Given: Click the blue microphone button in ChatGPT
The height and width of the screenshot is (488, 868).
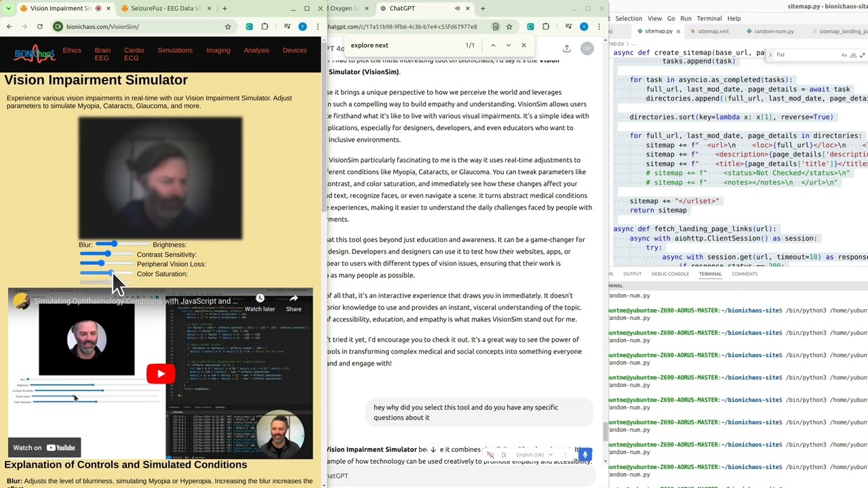Looking at the screenshot, I should [x=585, y=454].
